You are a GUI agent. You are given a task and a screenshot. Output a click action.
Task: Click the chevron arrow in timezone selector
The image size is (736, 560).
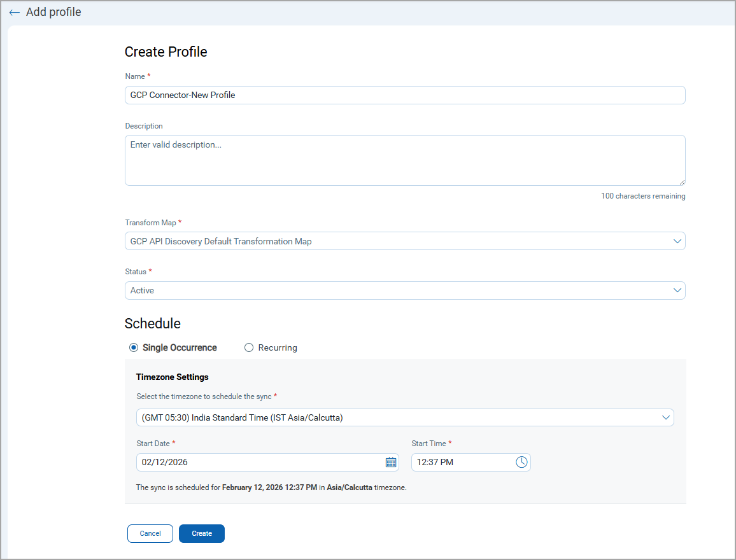665,417
